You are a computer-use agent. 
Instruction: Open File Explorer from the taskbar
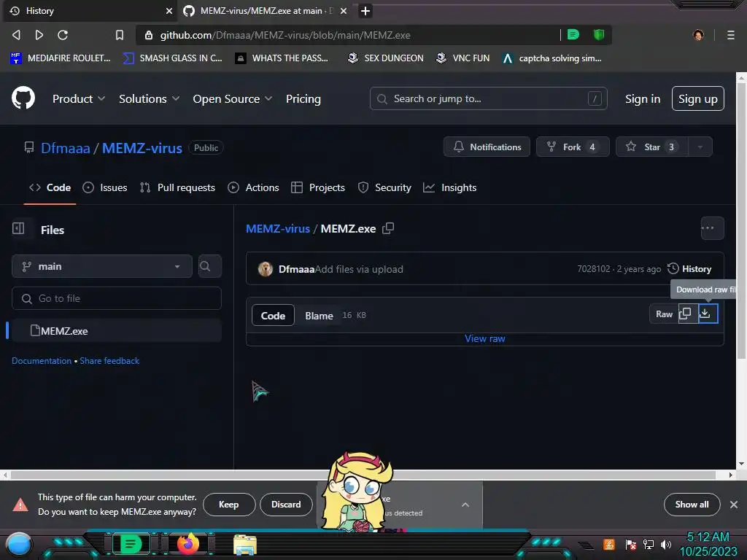pos(245,545)
